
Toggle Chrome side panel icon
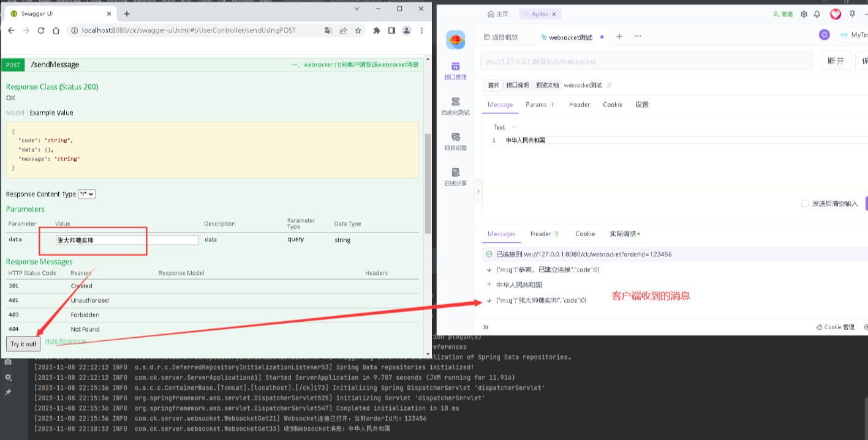pos(391,31)
